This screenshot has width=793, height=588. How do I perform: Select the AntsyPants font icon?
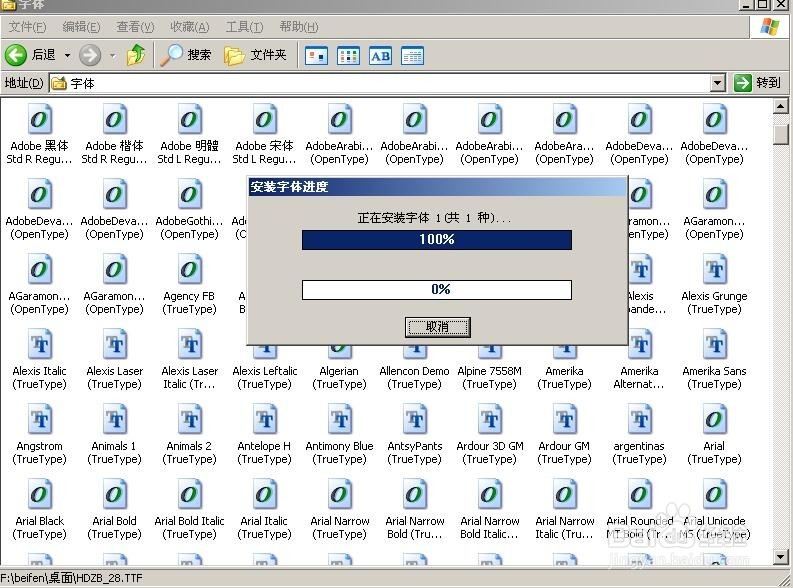point(415,419)
